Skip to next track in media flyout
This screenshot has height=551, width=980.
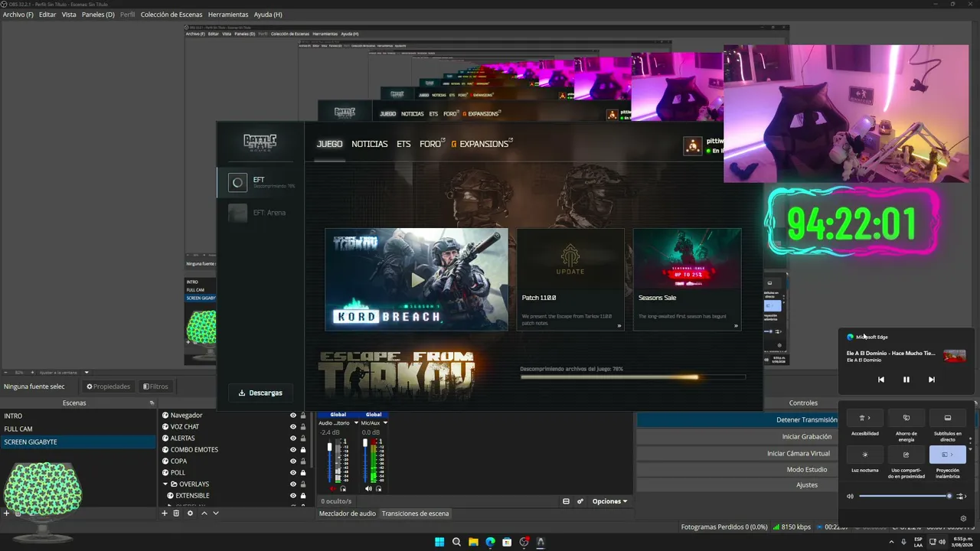[x=932, y=380]
